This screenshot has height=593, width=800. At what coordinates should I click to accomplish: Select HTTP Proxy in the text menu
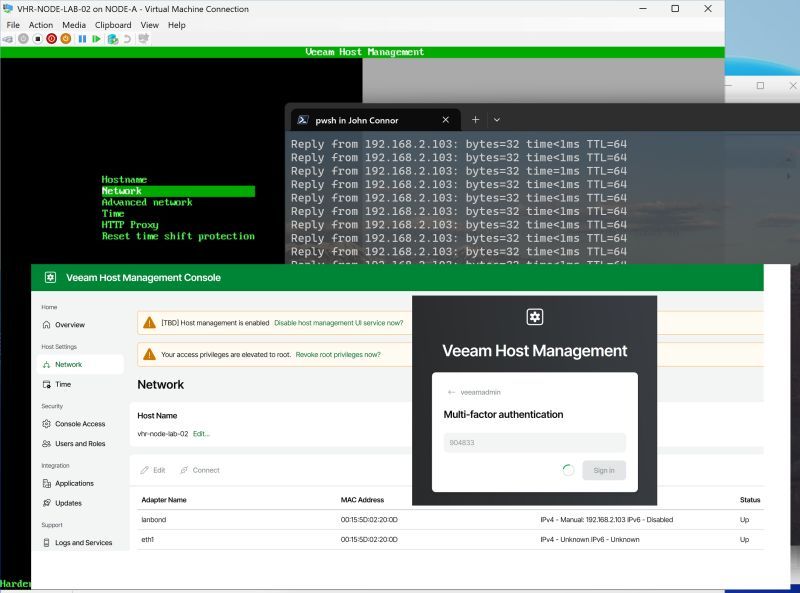pyautogui.click(x=130, y=225)
